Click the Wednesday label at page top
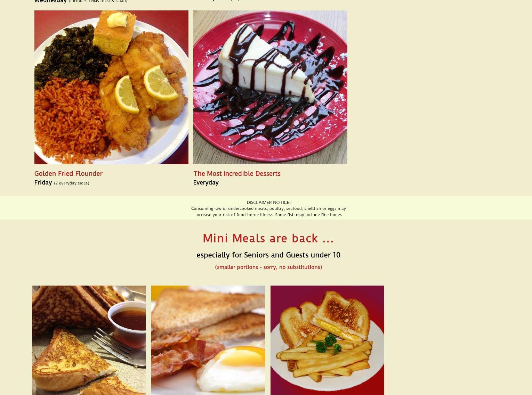Viewport: 532px width, 395px height. click(50, 1)
